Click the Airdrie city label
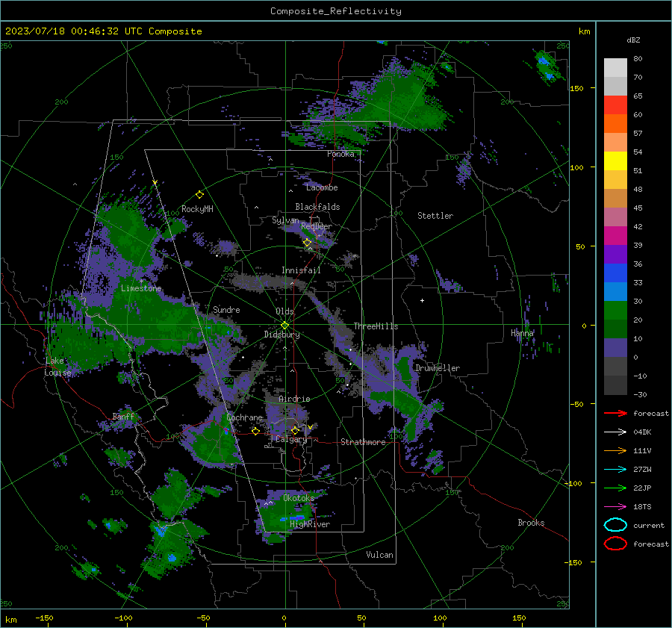 tap(294, 399)
